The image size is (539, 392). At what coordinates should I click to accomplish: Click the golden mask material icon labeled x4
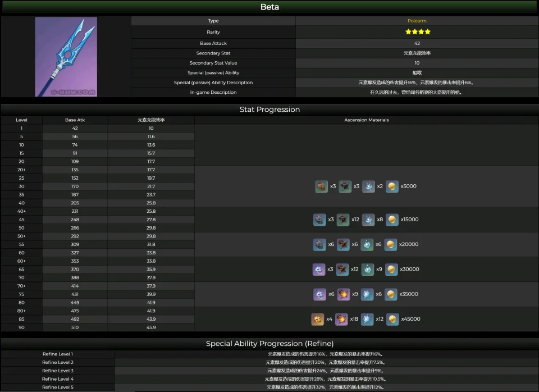point(318,319)
